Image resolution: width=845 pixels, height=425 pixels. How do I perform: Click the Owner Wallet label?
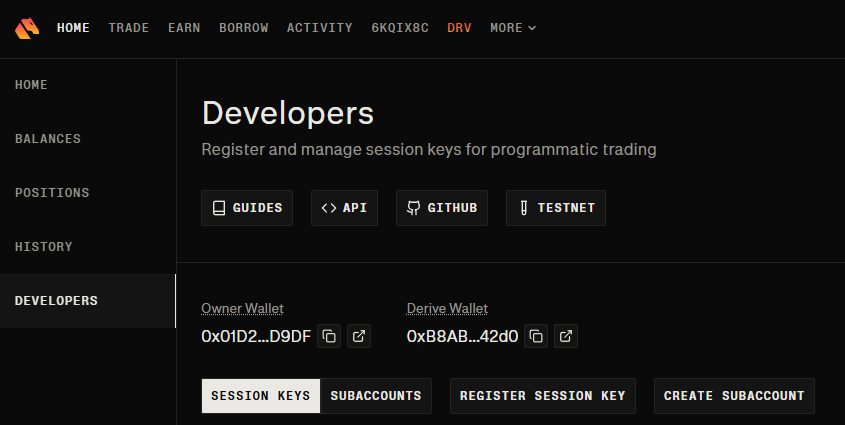(243, 309)
